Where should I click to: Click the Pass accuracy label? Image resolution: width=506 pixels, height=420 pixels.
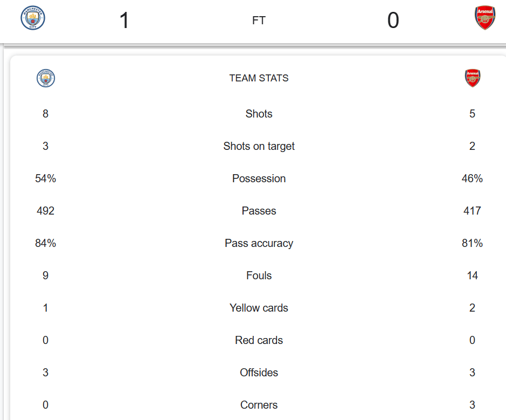pos(259,243)
